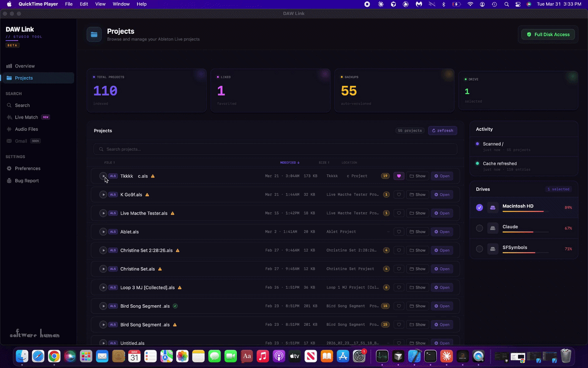Select Preferences in the sidebar
588x368 pixels.
28,168
